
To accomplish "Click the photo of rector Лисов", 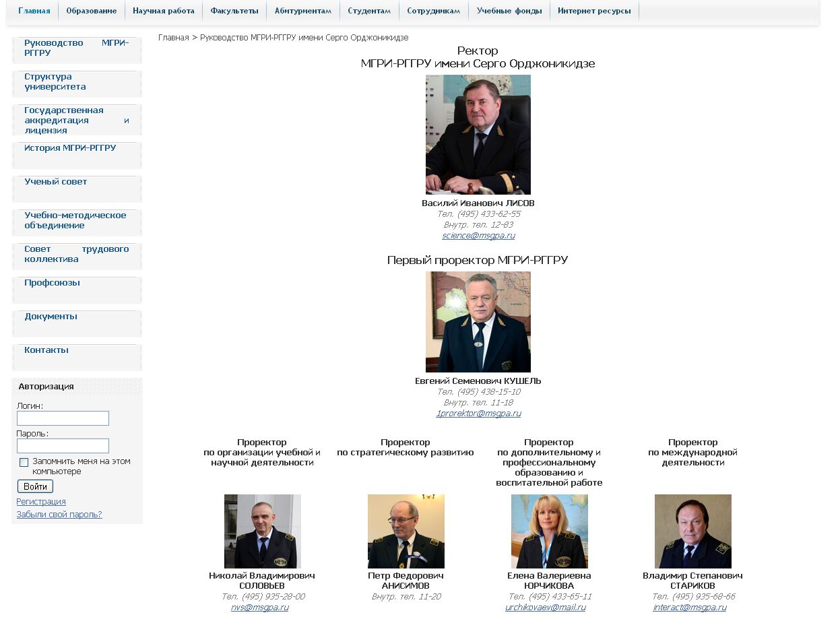I will [478, 135].
